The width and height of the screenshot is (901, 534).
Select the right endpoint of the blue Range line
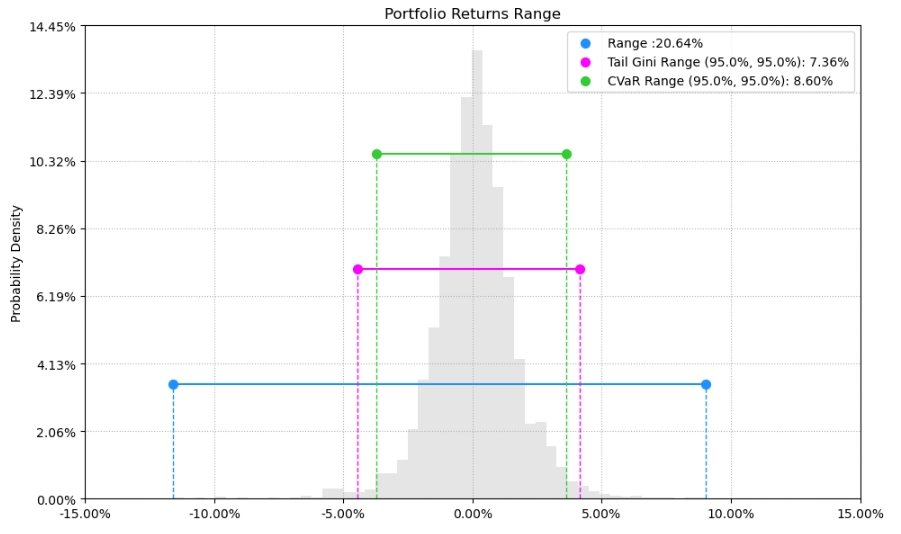[706, 384]
